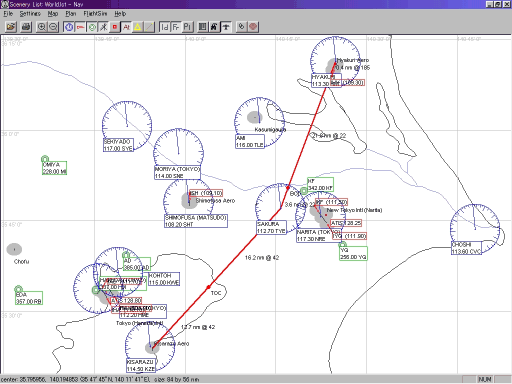Zoom out with the magnifier minus icon
512x384 pixels.
pyautogui.click(x=53, y=27)
